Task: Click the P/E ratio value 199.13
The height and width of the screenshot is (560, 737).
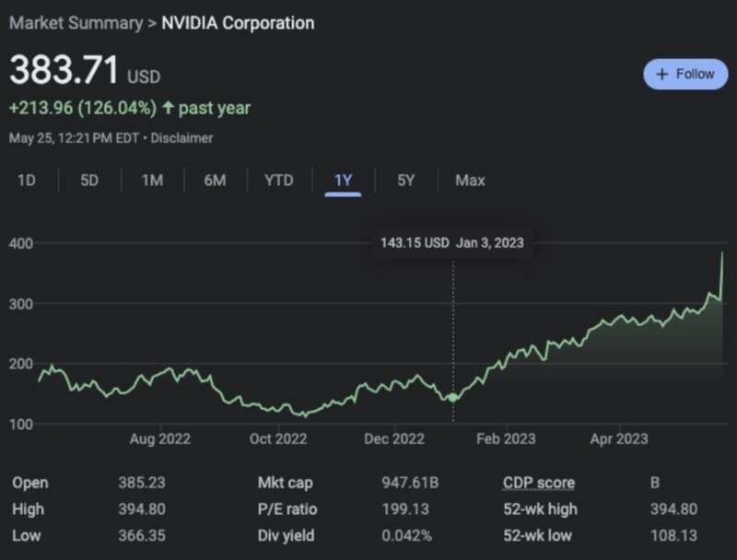Action: pos(405,508)
